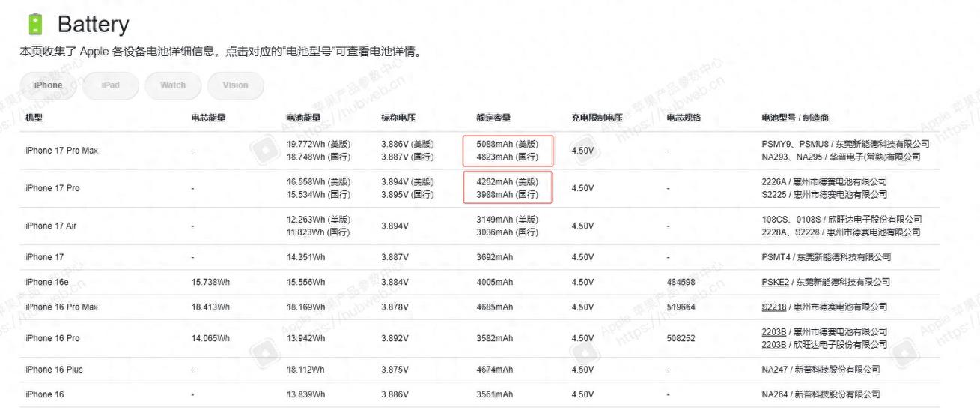Click the 108CS、0108S / 欣旺达 entry
The image size is (980, 413).
point(841,220)
